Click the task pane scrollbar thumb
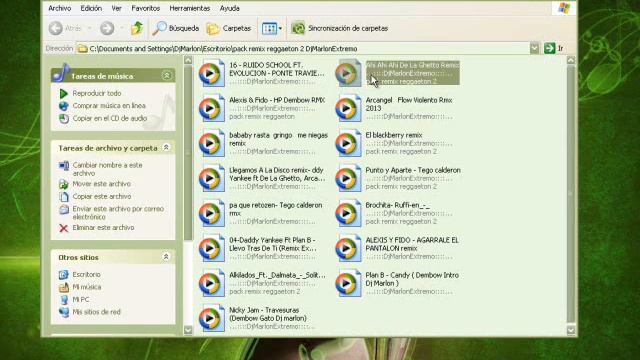 click(x=188, y=153)
